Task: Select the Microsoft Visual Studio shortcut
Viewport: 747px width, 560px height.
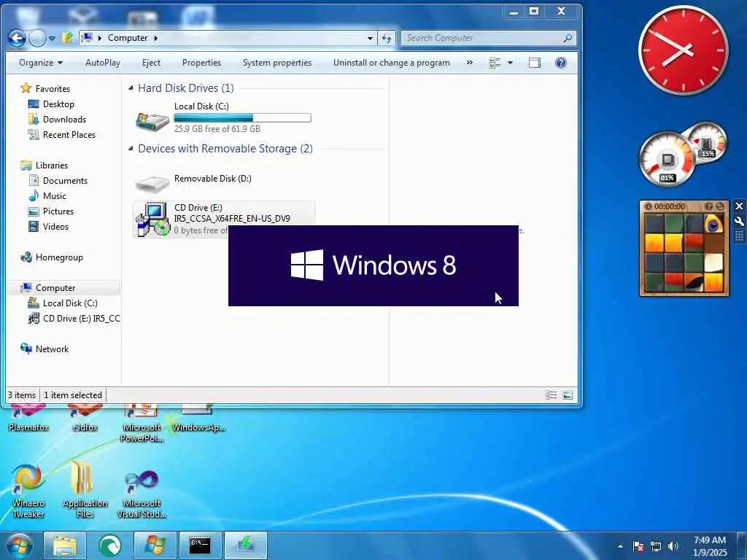Action: [x=142, y=493]
